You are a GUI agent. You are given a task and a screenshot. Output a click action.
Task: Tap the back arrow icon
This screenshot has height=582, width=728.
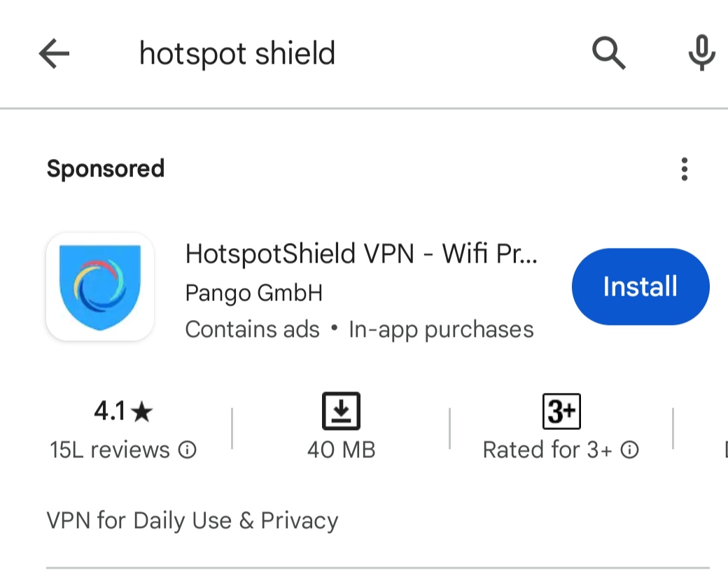point(54,53)
